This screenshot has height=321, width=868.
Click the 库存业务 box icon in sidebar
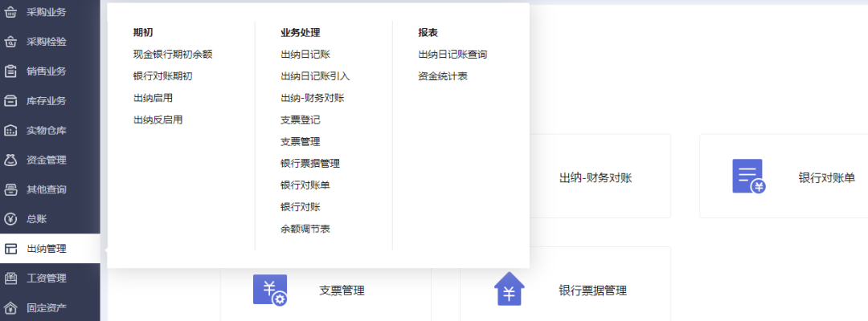coord(10,101)
